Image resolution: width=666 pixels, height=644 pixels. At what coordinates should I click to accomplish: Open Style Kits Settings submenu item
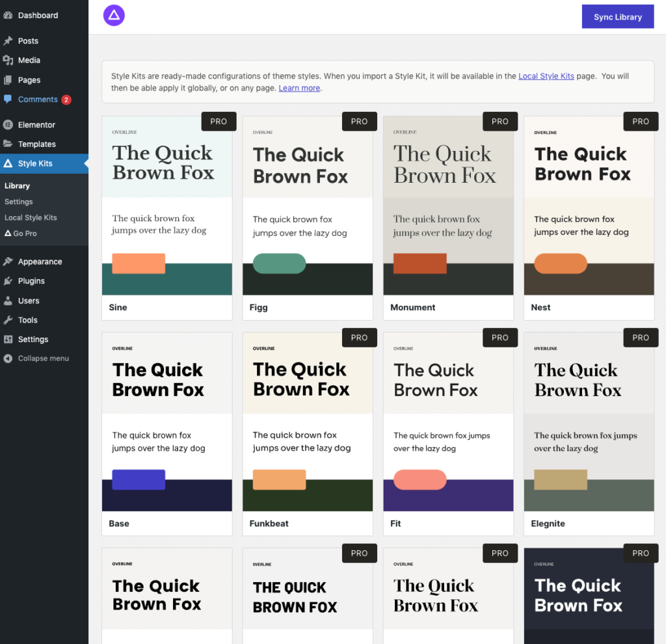click(19, 202)
